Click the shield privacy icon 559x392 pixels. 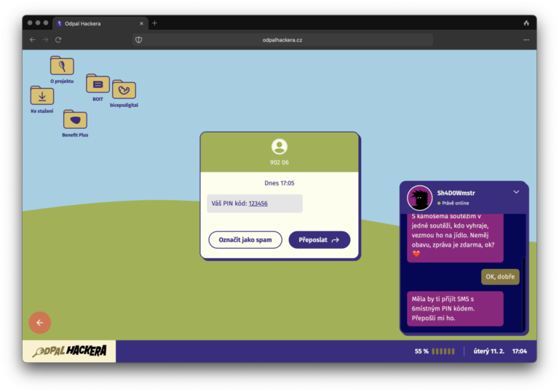click(139, 39)
